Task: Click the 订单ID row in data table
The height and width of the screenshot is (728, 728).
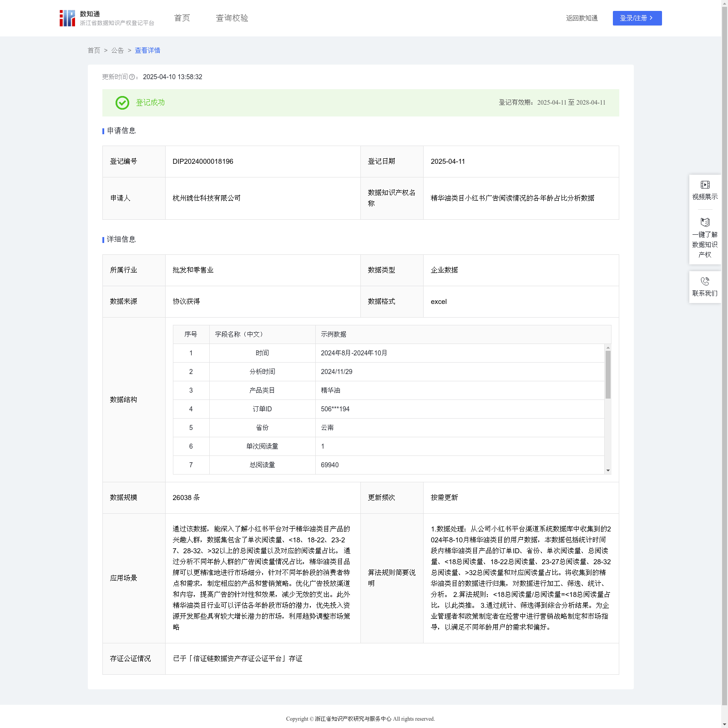Action: (262, 409)
